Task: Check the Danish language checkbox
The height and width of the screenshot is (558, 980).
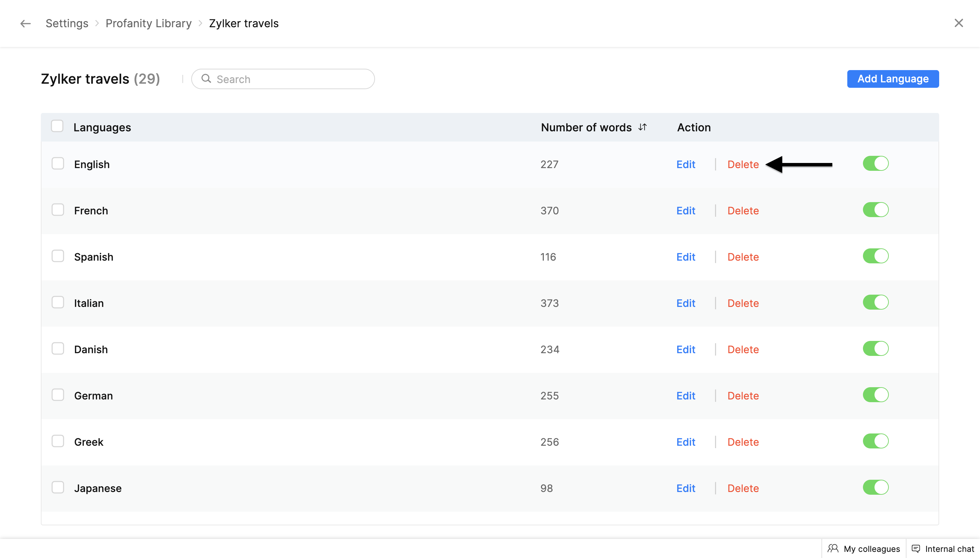Action: coord(58,349)
